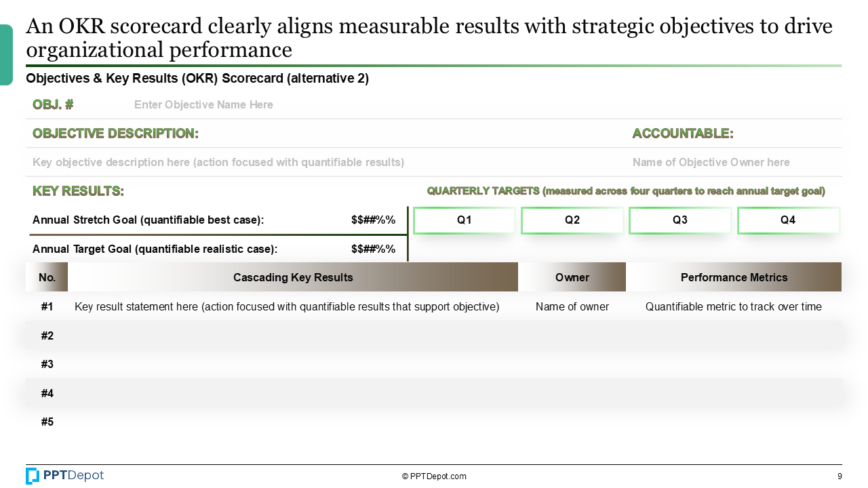The width and height of the screenshot is (868, 488).
Task: Select the Cascading Key Results column header
Action: coord(293,277)
